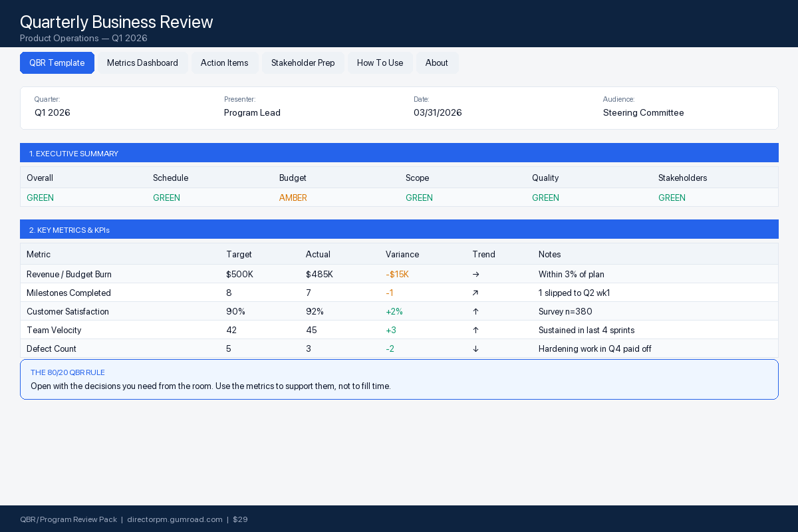
Task: Click the directorpm.gumroad.com footer link
Action: tap(175, 519)
